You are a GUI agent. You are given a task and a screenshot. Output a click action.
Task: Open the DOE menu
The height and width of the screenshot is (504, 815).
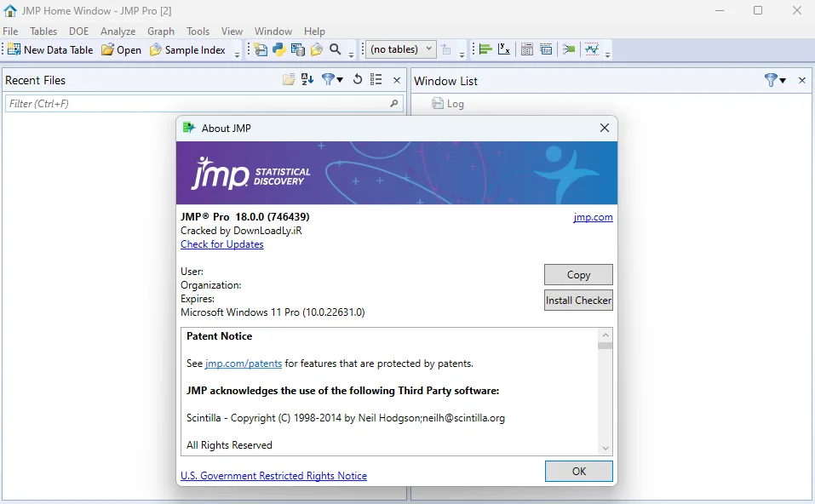(x=78, y=31)
